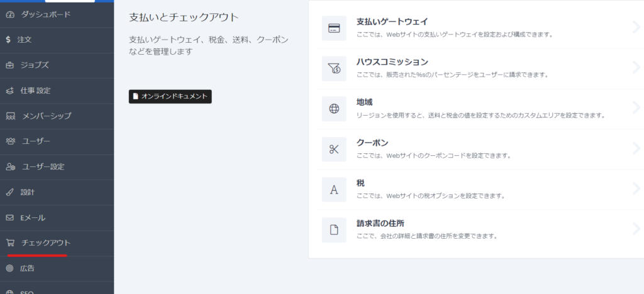Click the shopping cart icon in sidebar
Screen dimensions: 644x294
pyautogui.click(x=9, y=242)
